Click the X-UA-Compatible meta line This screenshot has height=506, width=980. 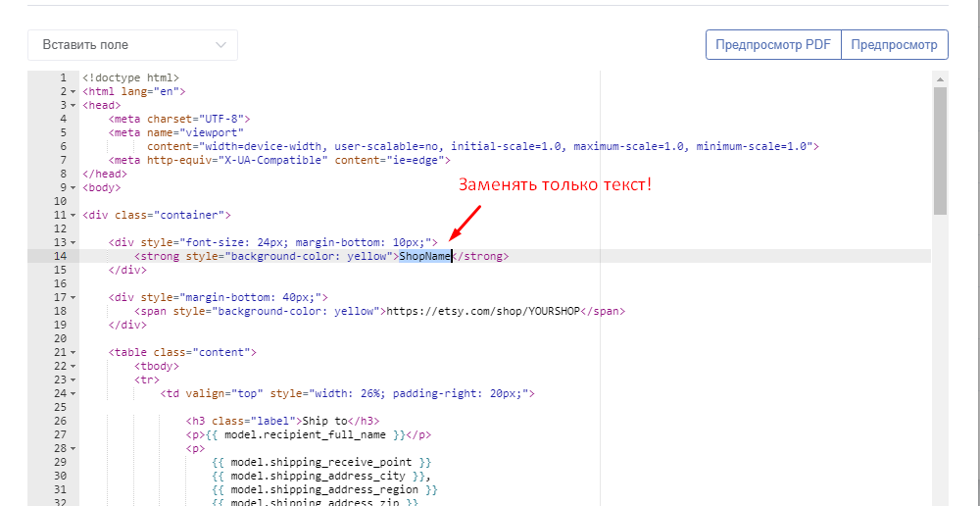coord(279,161)
